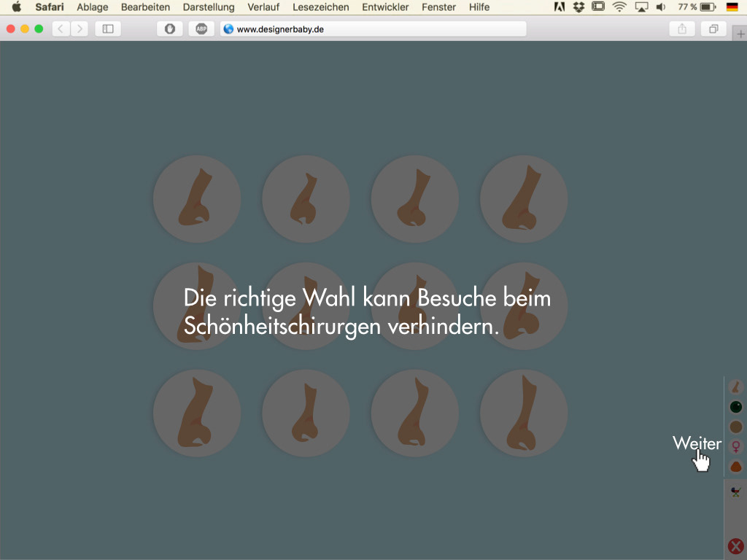Click the German flag input source icon

click(x=732, y=7)
